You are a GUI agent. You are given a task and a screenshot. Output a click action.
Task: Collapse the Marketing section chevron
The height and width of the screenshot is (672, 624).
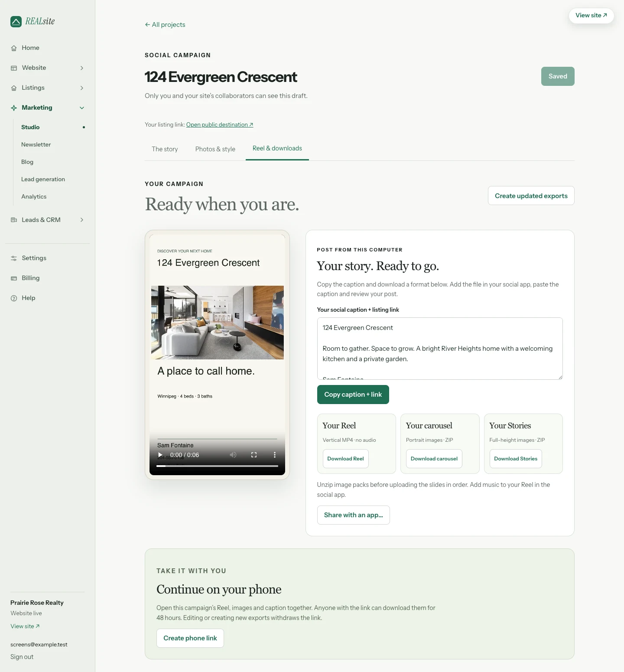pos(82,108)
